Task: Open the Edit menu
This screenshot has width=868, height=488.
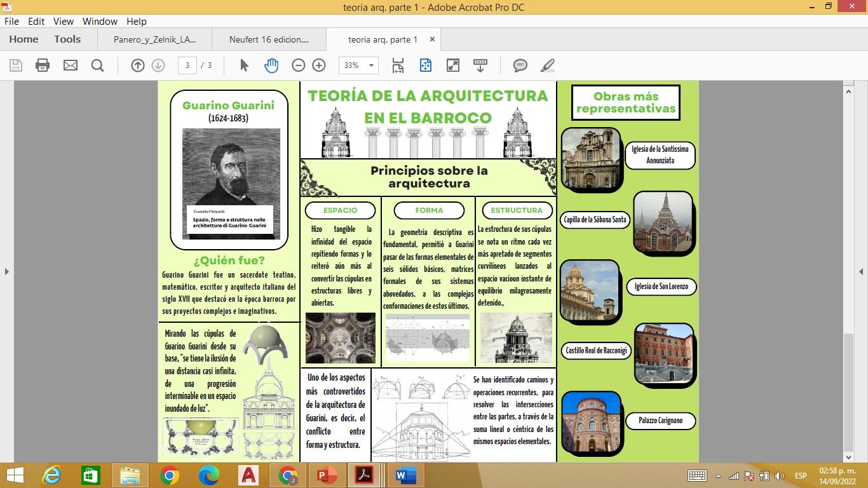Action: 36,21
